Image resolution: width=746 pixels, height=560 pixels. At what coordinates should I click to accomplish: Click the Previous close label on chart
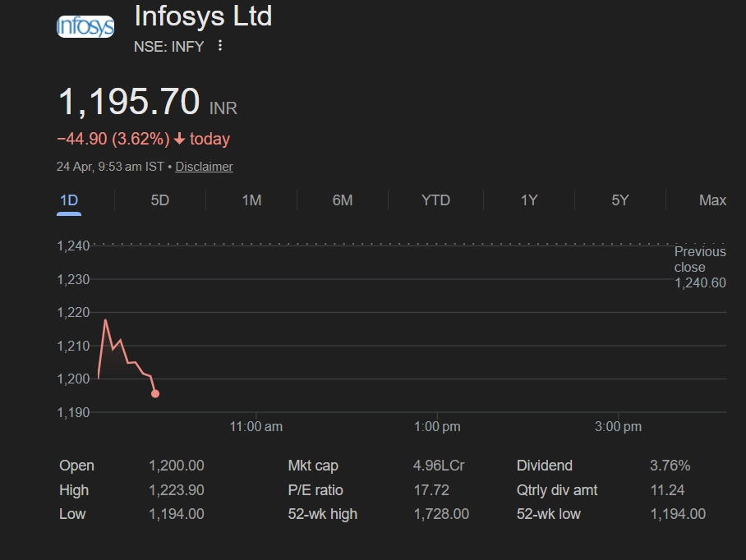(700, 259)
